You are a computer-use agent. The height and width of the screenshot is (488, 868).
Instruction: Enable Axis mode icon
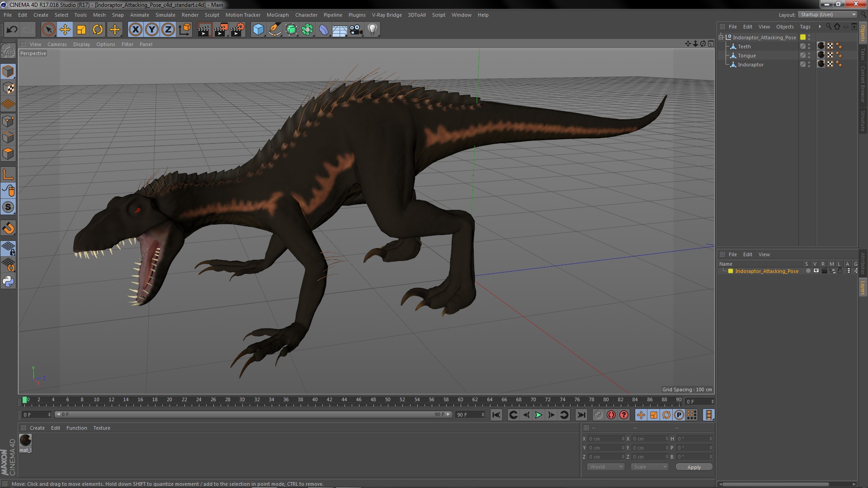(8, 174)
